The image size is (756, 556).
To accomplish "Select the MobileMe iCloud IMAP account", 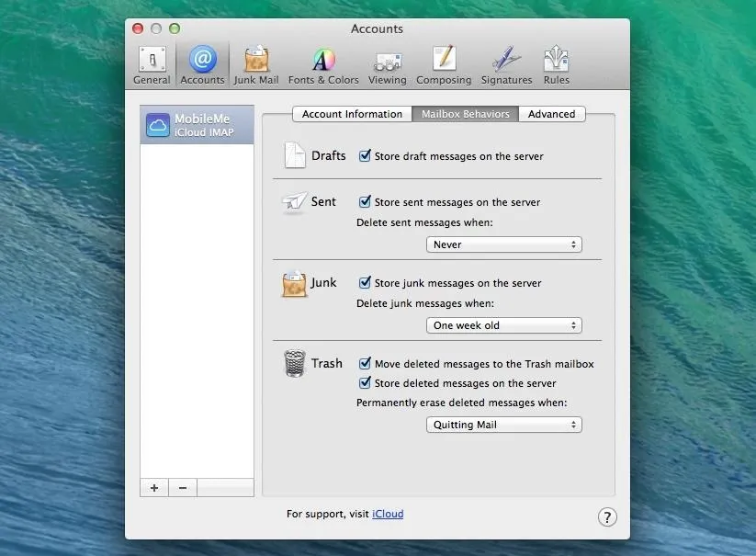I will click(197, 125).
